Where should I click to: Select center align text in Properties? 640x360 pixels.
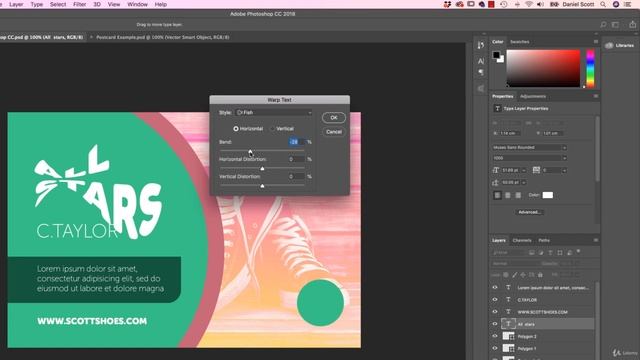point(508,196)
